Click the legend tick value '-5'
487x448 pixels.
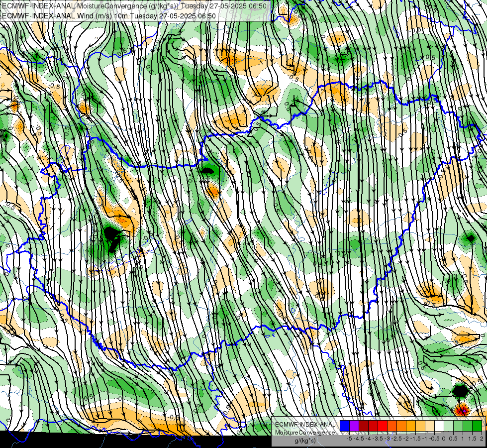coord(349,439)
